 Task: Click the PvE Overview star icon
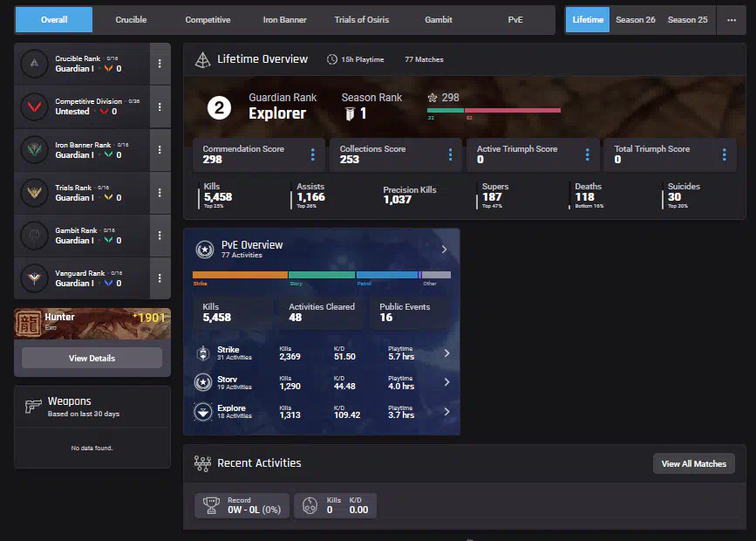tap(204, 250)
